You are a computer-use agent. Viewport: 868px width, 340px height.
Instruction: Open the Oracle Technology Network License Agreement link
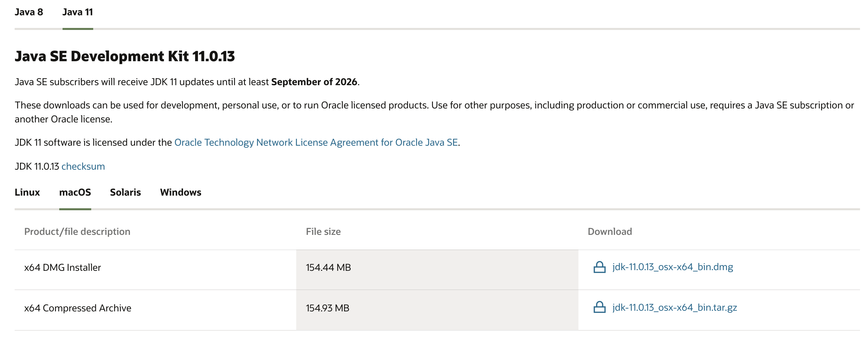316,142
